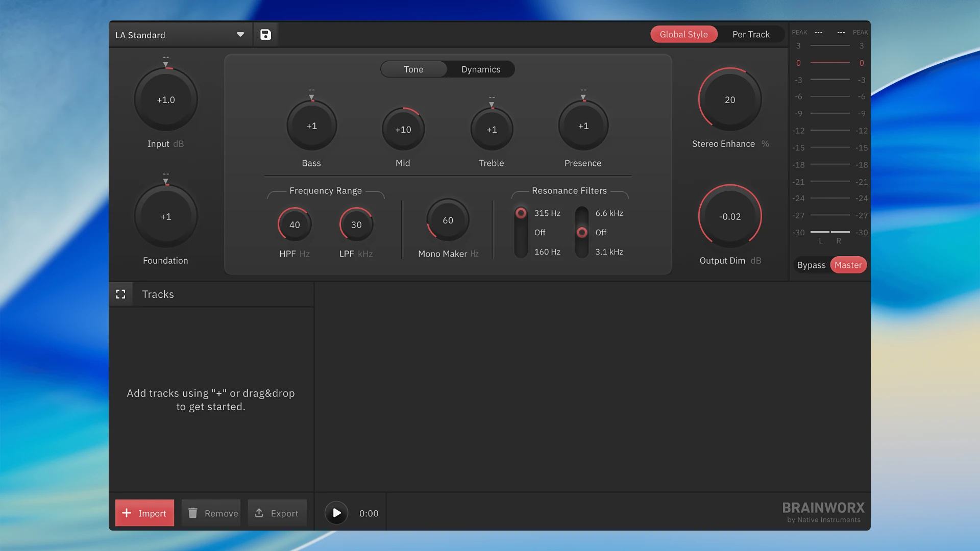Click the marker triangle above Presence knob
The width and height of the screenshot is (980, 551).
583,97
